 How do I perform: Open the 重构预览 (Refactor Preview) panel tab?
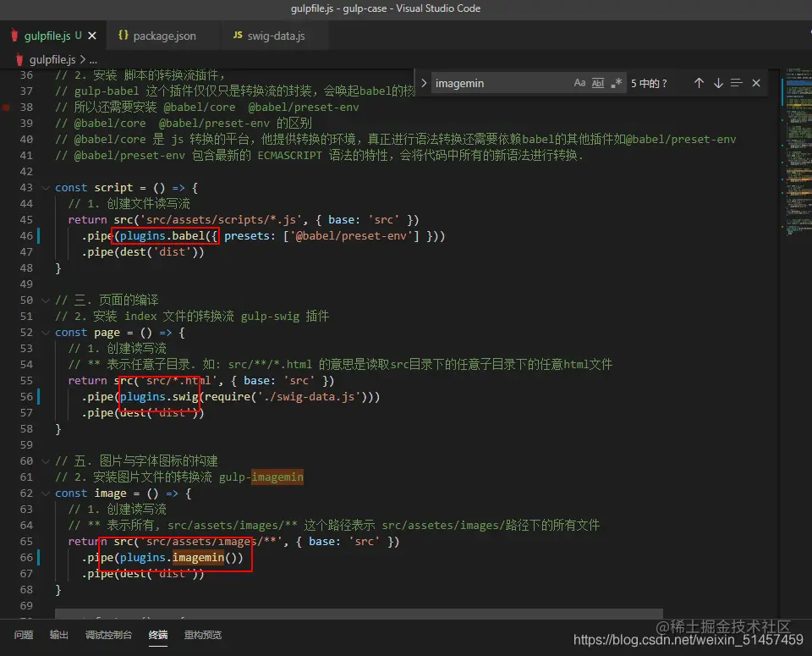(x=203, y=635)
